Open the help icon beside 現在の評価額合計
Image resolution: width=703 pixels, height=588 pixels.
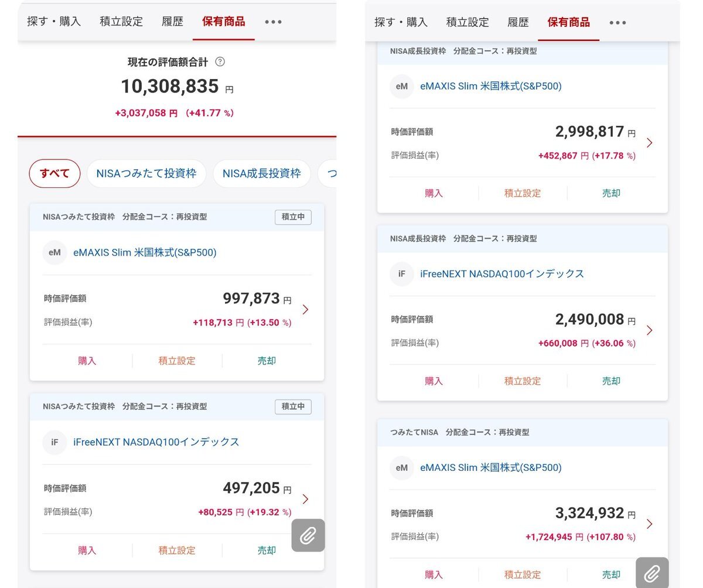220,61
